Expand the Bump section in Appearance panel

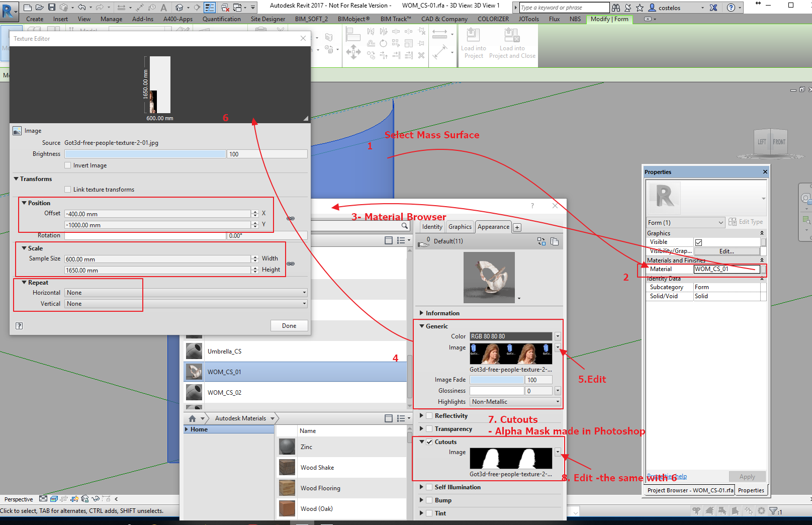422,500
